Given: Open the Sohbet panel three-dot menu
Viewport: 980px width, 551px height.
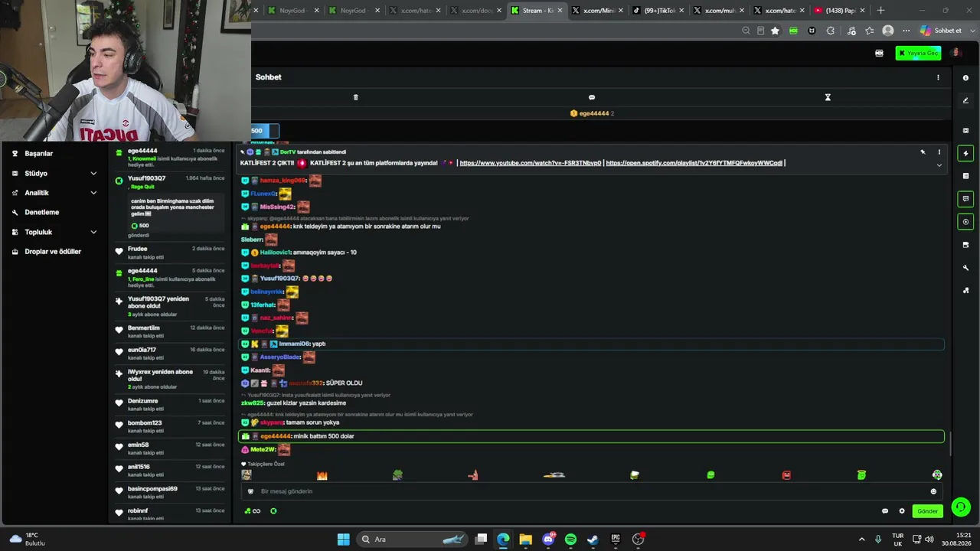Looking at the screenshot, I should click(938, 77).
